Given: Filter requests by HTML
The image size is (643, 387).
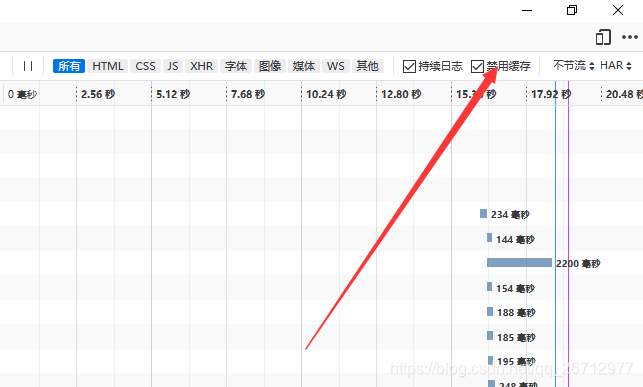Looking at the screenshot, I should [107, 66].
